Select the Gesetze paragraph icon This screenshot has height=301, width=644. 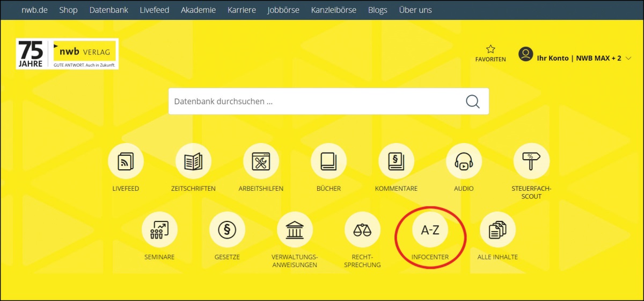point(227,230)
